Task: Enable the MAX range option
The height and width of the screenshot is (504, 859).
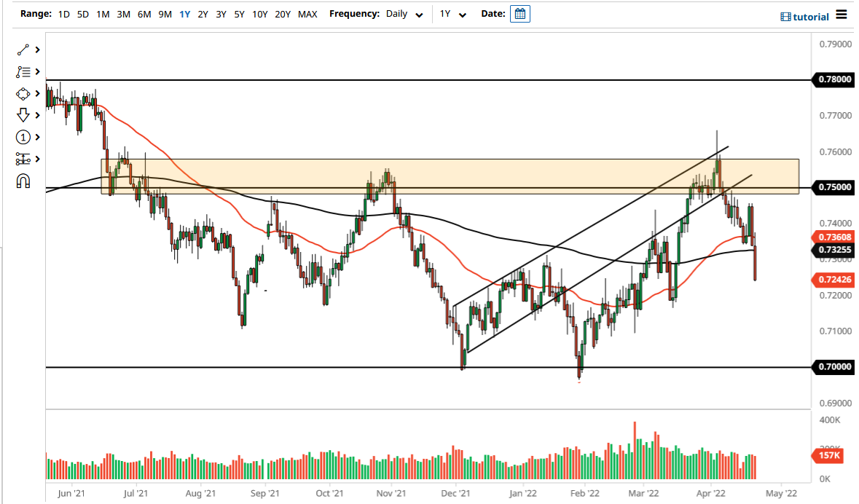Action: (305, 13)
